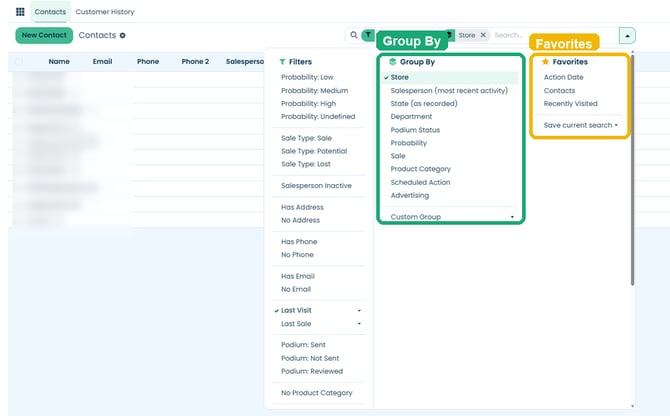
Task: Uncheck the Store group by option
Action: click(x=450, y=77)
